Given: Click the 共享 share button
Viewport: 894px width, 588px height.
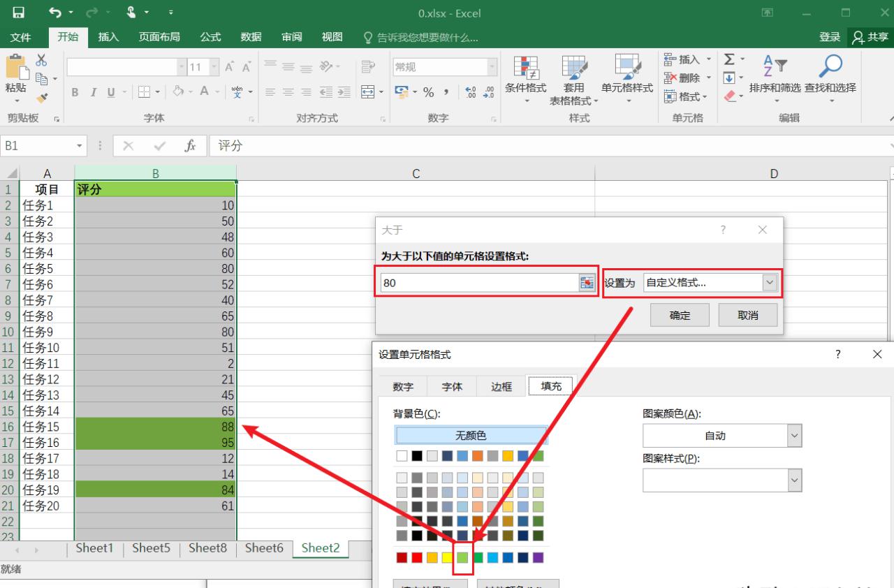Looking at the screenshot, I should pyautogui.click(x=870, y=37).
